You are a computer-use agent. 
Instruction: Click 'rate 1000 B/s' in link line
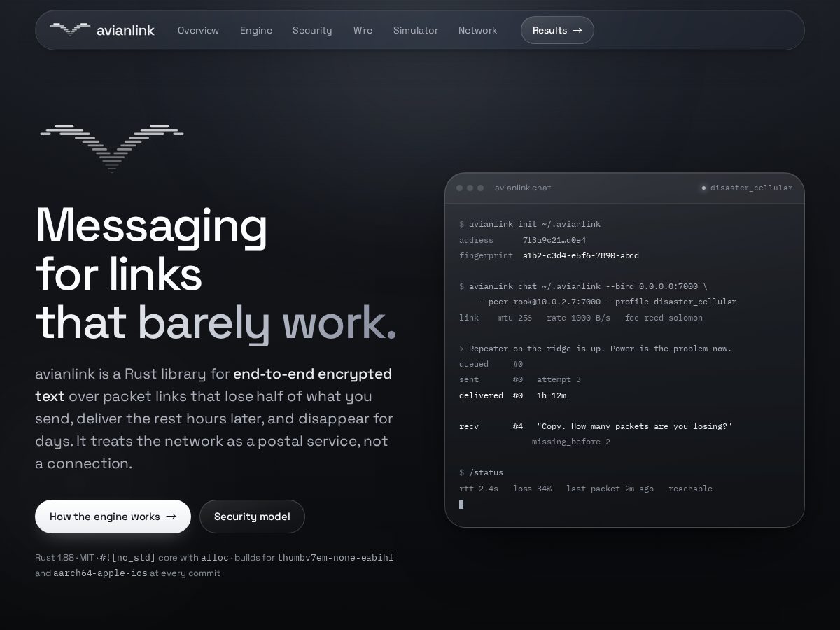click(x=578, y=318)
